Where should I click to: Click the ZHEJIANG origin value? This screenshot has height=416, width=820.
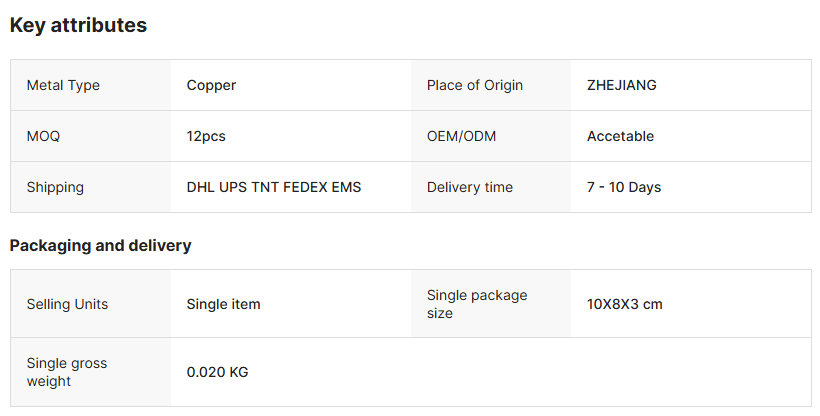pos(622,85)
